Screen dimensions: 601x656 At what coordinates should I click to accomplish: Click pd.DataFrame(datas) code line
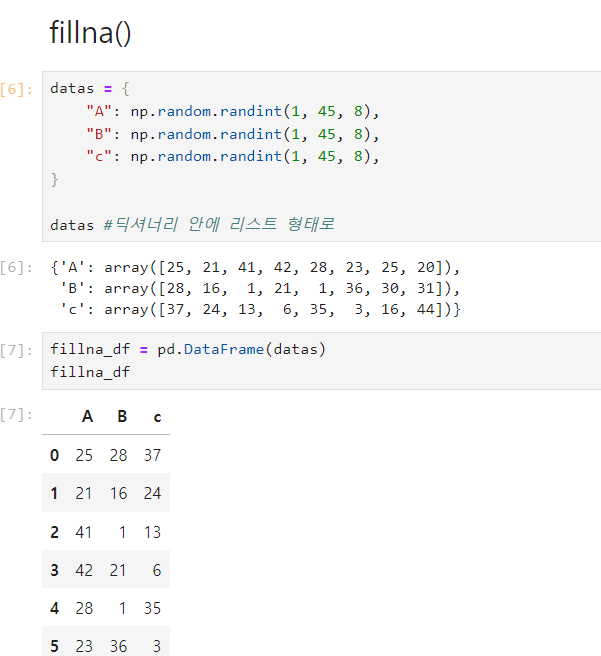pos(188,349)
